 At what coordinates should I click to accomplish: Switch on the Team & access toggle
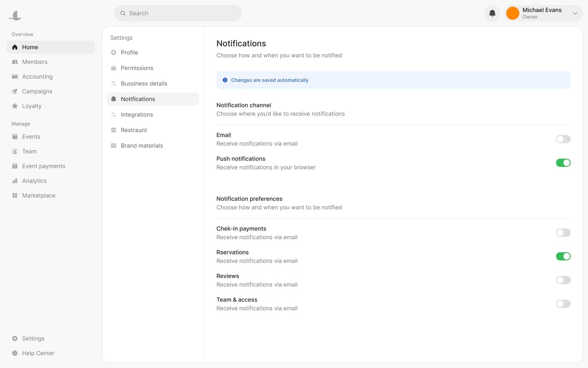(563, 304)
